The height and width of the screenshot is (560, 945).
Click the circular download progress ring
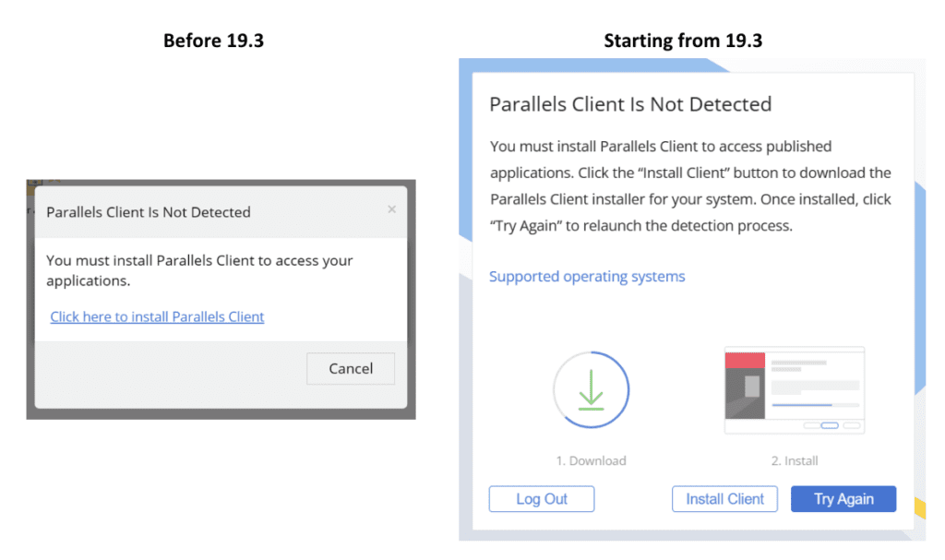pyautogui.click(x=591, y=389)
